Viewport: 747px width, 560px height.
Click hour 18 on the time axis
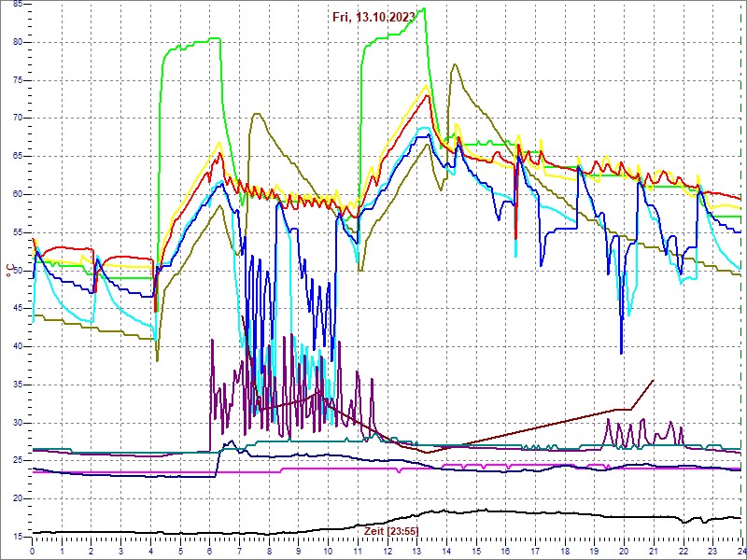565,551
